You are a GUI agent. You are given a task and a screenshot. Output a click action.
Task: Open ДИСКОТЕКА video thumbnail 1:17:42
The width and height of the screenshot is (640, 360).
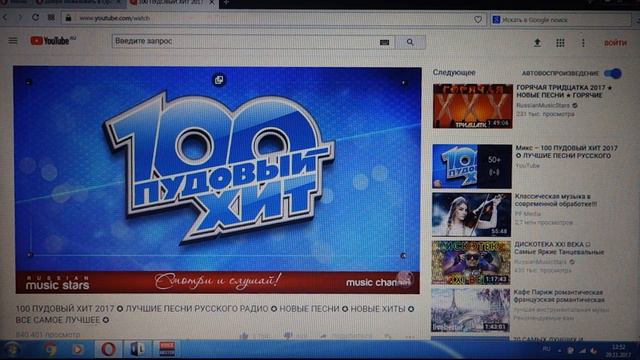click(471, 262)
